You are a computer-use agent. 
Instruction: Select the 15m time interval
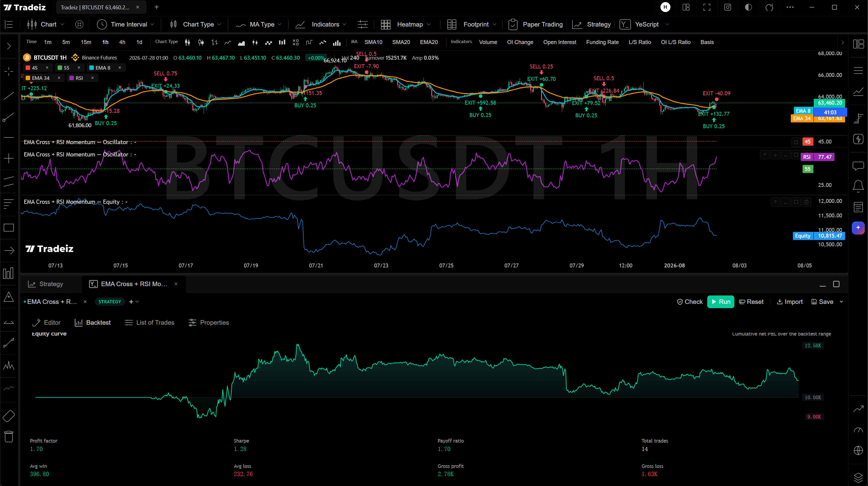(86, 42)
